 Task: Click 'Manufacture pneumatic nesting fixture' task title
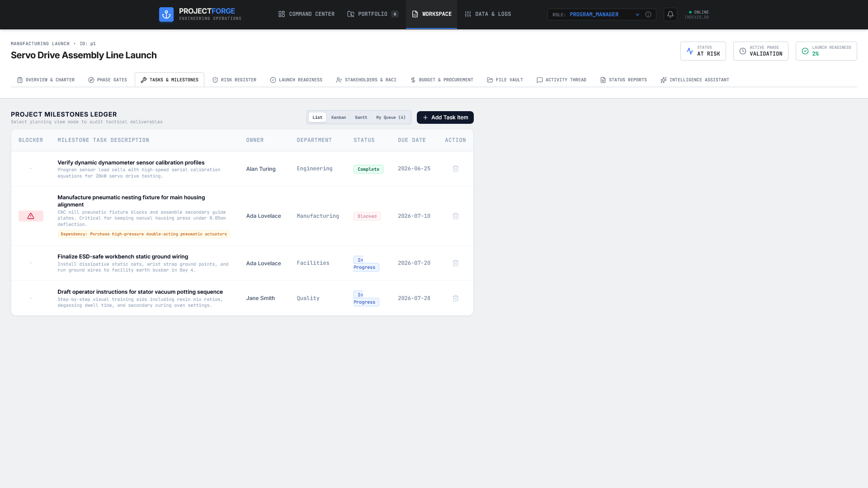pos(131,201)
